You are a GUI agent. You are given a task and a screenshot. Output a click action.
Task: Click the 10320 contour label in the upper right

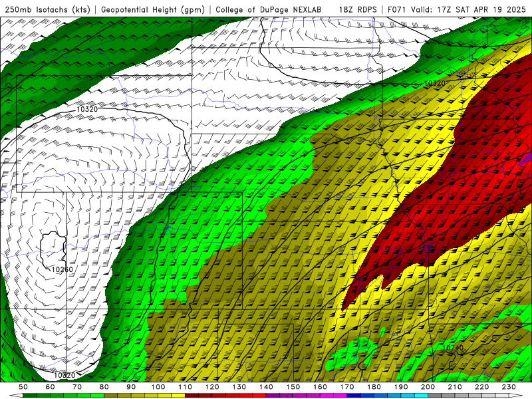435,84
